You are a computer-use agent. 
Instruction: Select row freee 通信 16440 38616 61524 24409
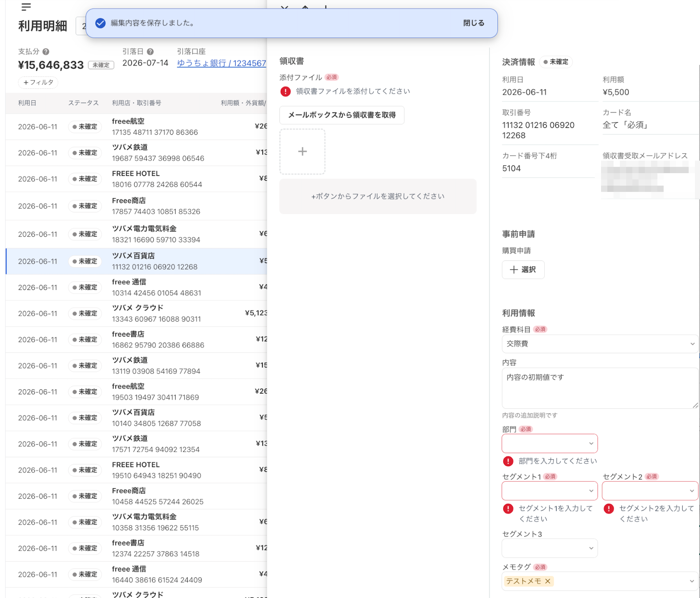coord(136,575)
